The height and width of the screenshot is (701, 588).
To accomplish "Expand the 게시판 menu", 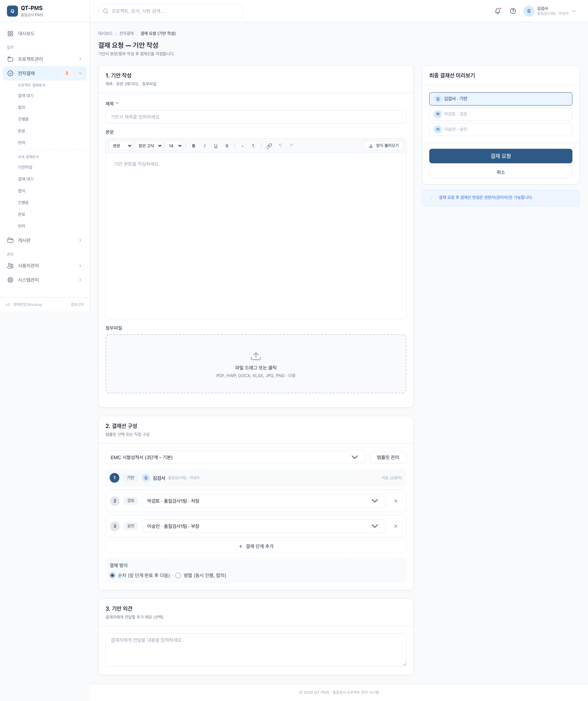I will coord(45,240).
